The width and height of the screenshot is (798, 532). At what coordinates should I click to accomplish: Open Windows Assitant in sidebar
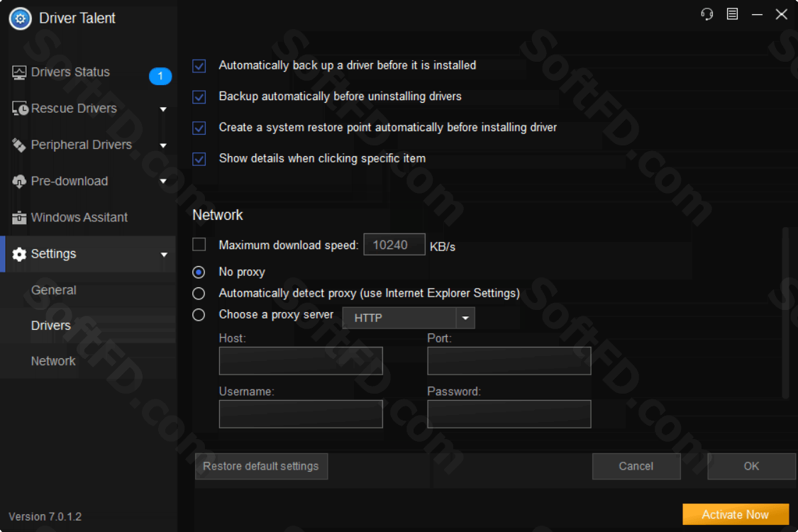point(89,218)
